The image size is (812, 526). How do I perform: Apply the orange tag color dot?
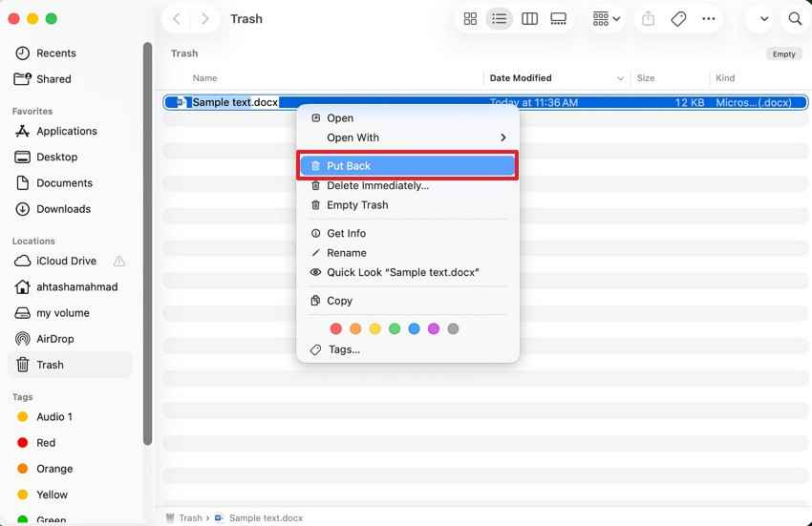pyautogui.click(x=355, y=328)
